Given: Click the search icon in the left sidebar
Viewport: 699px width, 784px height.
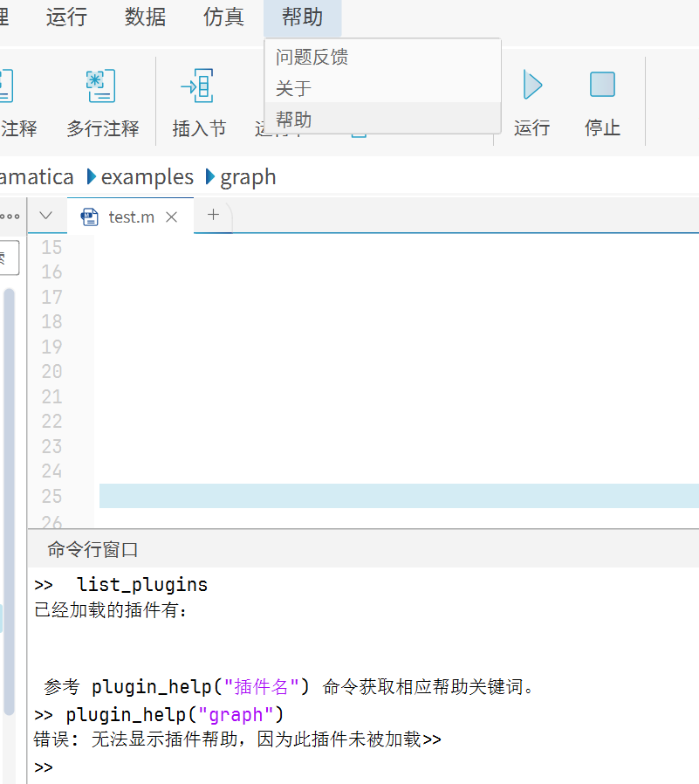Looking at the screenshot, I should point(6,258).
